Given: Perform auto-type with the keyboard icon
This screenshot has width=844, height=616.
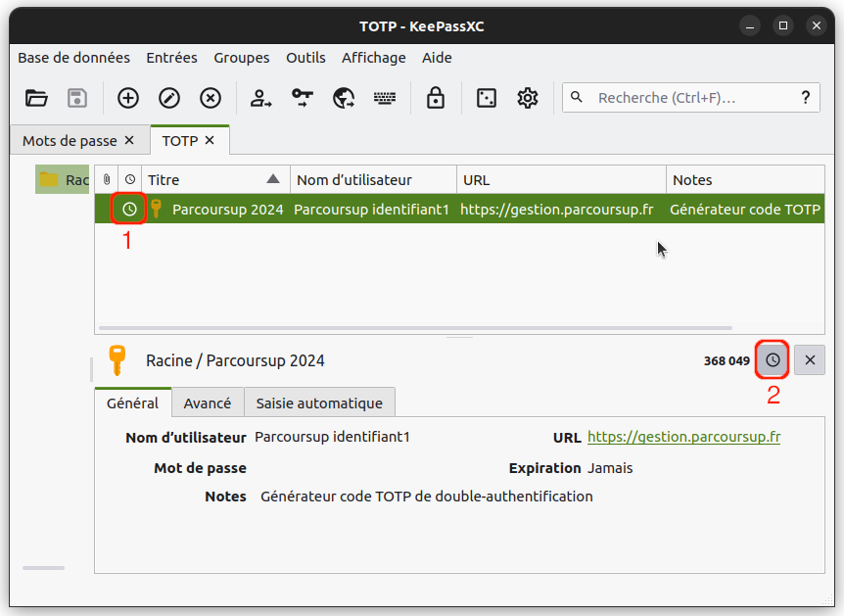Looking at the screenshot, I should [x=384, y=97].
